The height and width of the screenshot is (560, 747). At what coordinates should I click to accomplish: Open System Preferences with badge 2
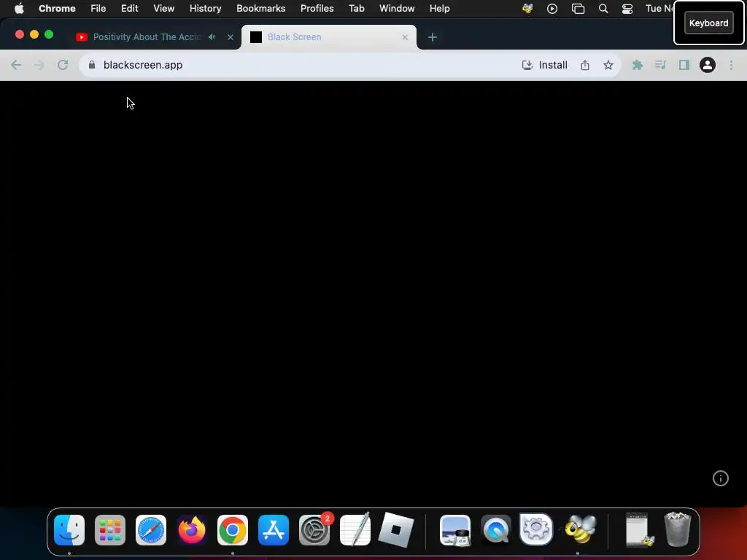(314, 529)
